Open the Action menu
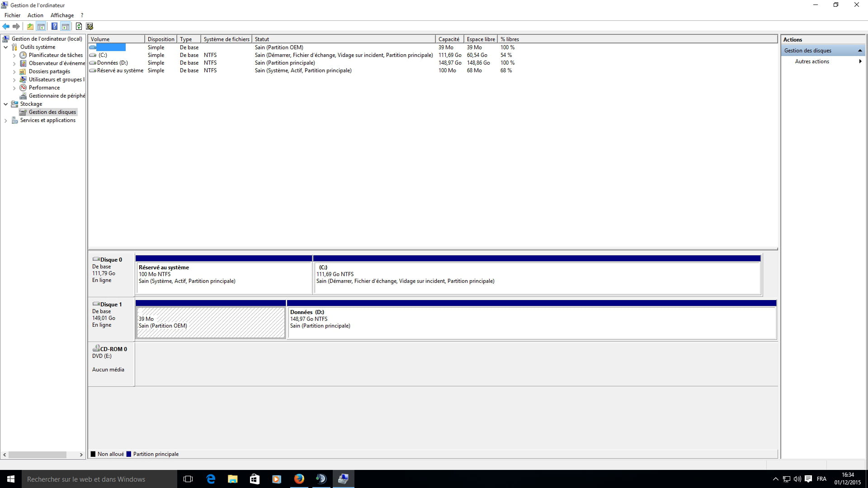Viewport: 868px width, 488px height. click(x=35, y=15)
